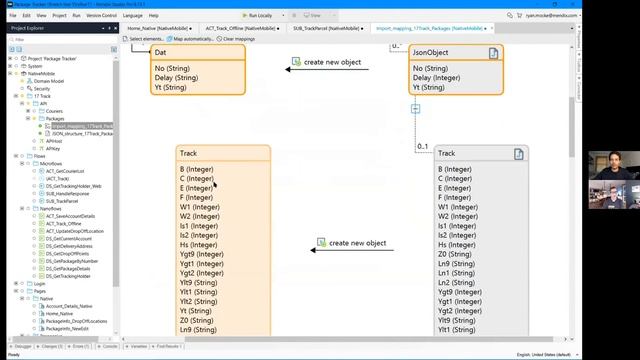Click Clear mappings button
Viewport: 640px width, 360px height.
click(x=236, y=39)
